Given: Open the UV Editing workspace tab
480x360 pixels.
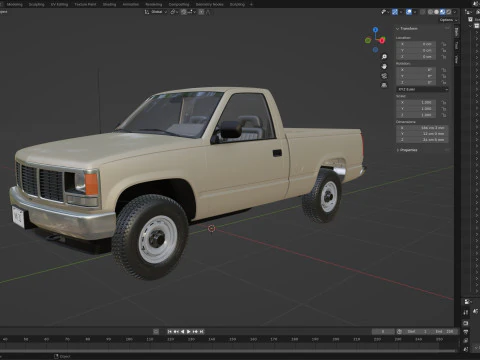Looking at the screenshot, I should pos(59,4).
